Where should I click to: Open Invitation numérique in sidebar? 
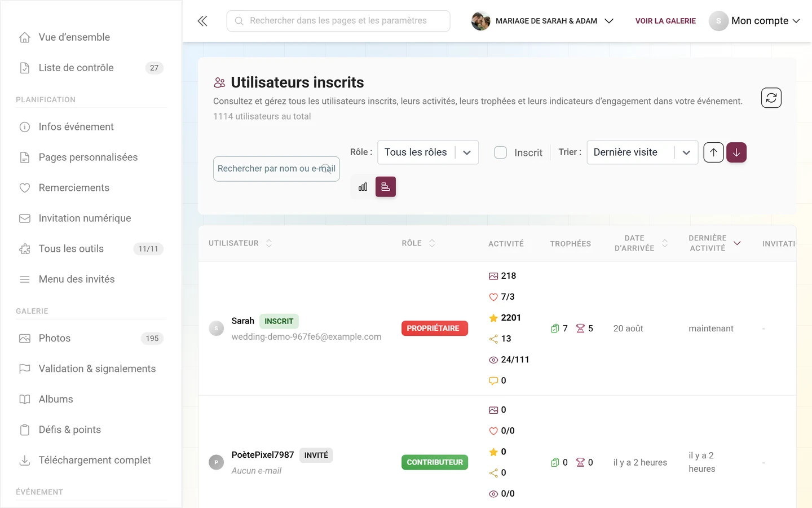pos(91,218)
